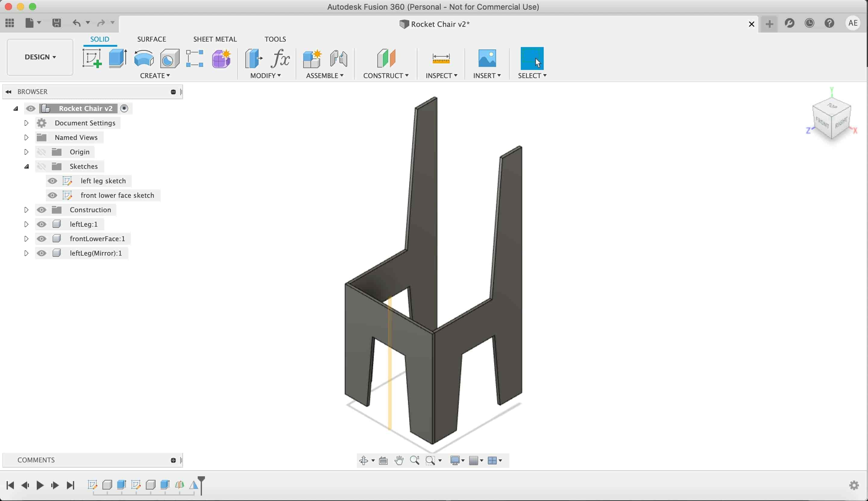Screen dimensions: 868x501
Task: Open the CREATE menu
Action: pos(155,76)
